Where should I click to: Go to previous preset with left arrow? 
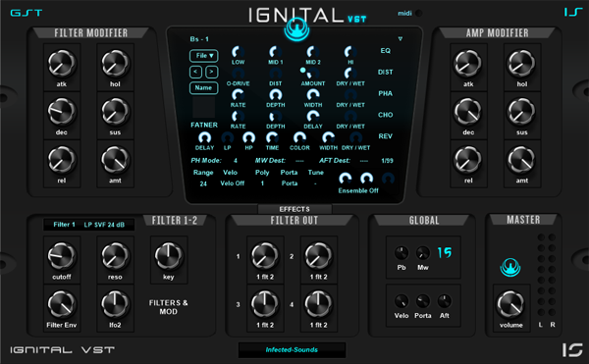195,72
